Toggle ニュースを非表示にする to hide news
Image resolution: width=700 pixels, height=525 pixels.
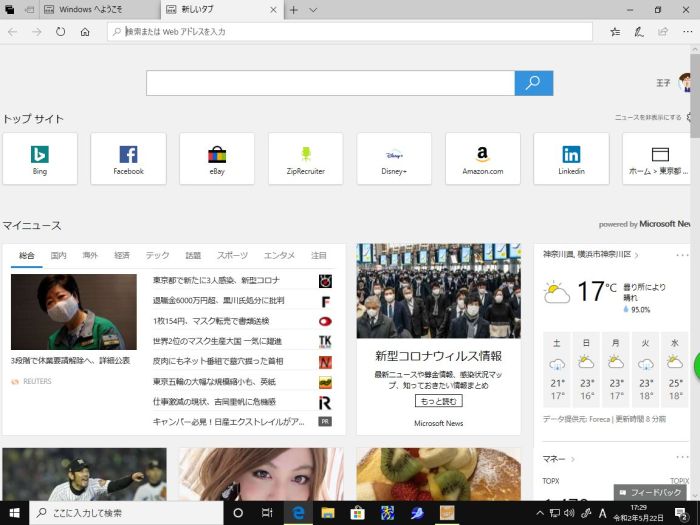click(648, 118)
